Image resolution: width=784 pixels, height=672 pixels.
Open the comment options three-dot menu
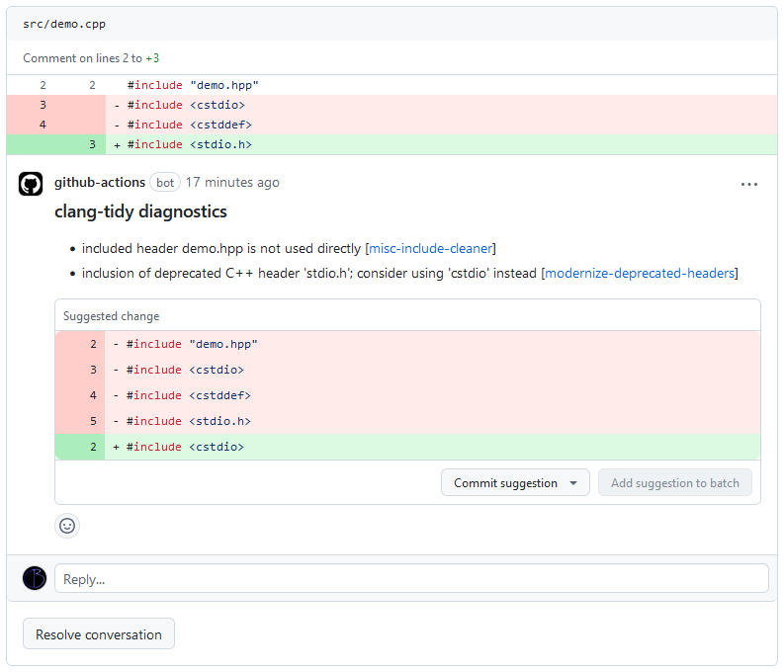[x=749, y=184]
